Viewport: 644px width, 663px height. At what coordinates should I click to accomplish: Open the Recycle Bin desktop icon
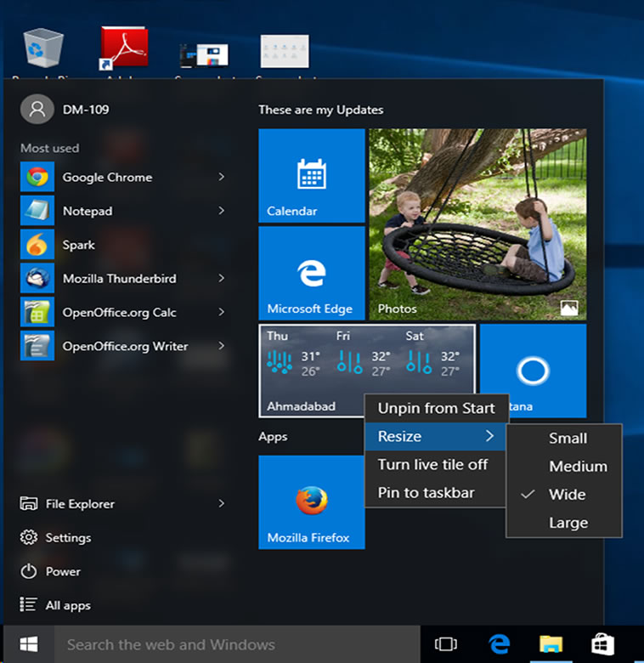click(43, 48)
